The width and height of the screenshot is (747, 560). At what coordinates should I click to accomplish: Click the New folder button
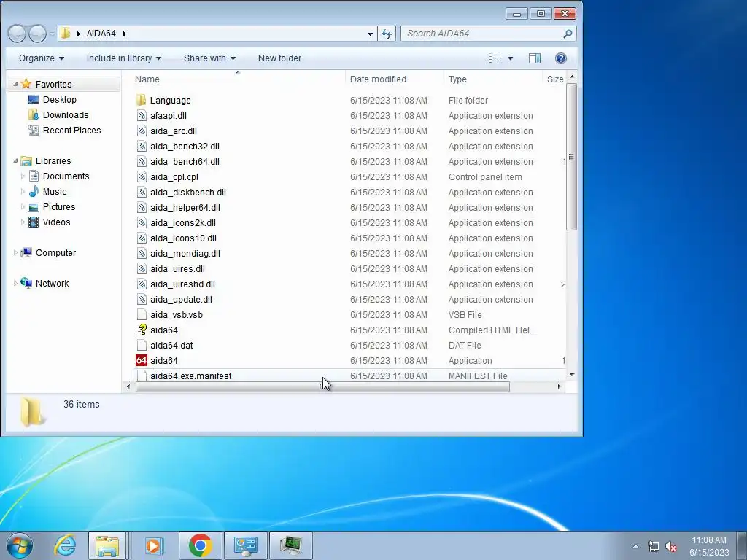point(279,58)
